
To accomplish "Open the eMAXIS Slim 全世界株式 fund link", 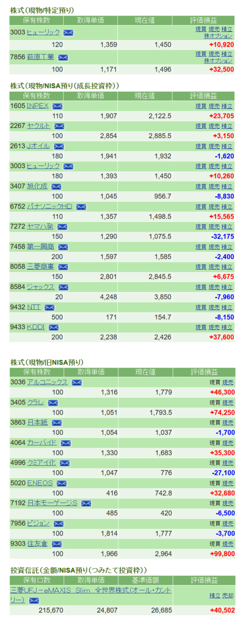I will coord(91,590).
